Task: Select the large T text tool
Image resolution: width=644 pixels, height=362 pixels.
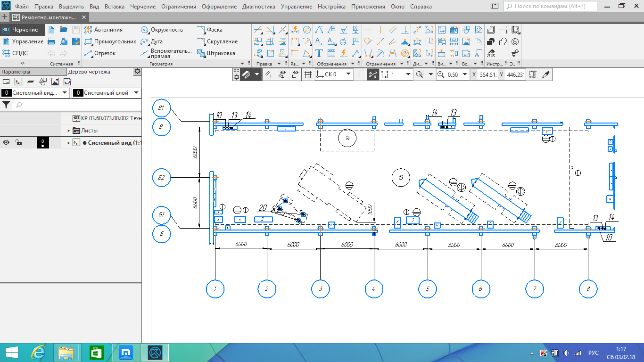Action: (319, 53)
